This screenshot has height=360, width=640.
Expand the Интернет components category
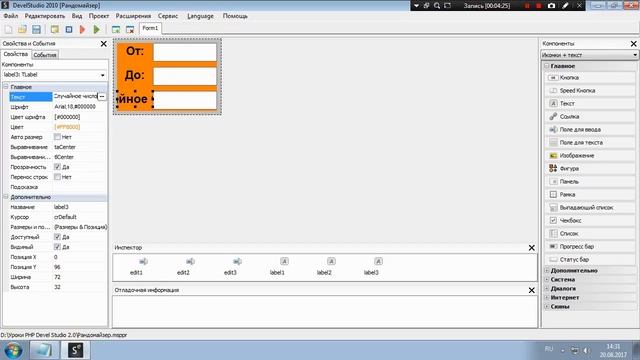[x=547, y=298]
